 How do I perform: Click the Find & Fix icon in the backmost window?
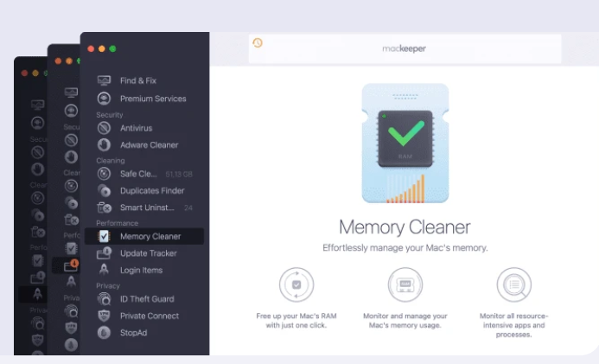pyautogui.click(x=37, y=105)
